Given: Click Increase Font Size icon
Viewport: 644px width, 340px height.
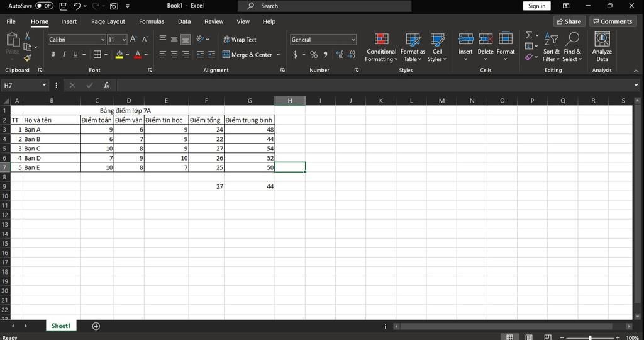Looking at the screenshot, I should pyautogui.click(x=133, y=40).
